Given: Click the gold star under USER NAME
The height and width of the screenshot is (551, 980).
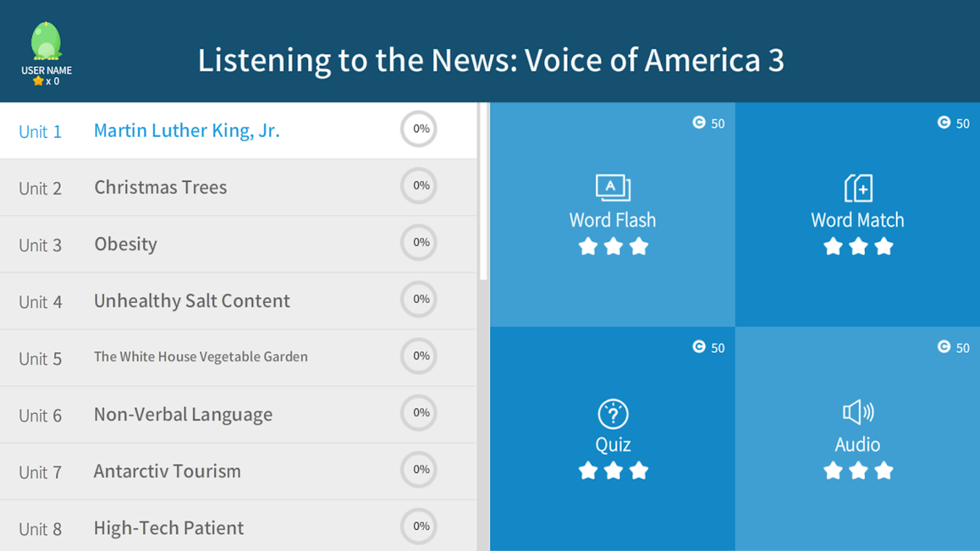Looking at the screenshot, I should (38, 81).
